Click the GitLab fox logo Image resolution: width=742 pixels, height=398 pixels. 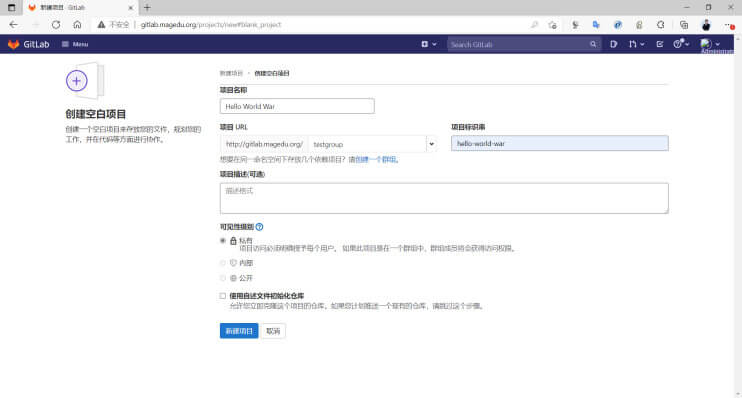click(13, 44)
